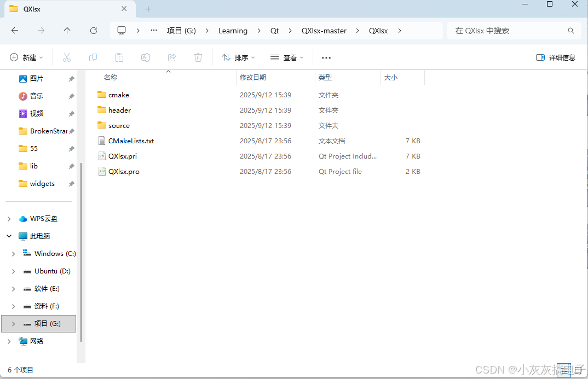This screenshot has height=379, width=588.
Task: Open the 排序 sort dropdown
Action: 238,57
